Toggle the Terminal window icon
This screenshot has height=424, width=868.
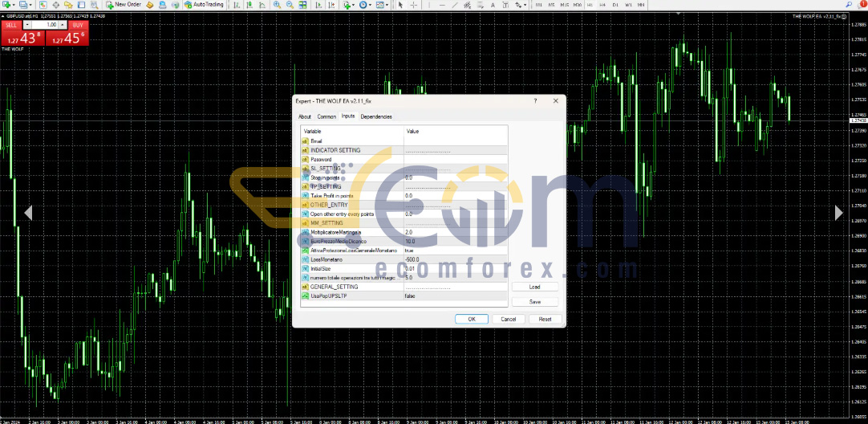pyautogui.click(x=81, y=5)
